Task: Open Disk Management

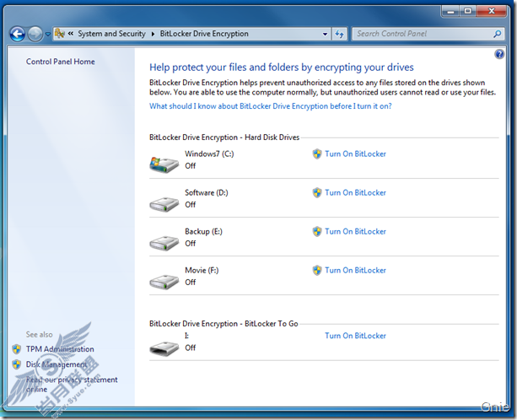Action: [57, 364]
